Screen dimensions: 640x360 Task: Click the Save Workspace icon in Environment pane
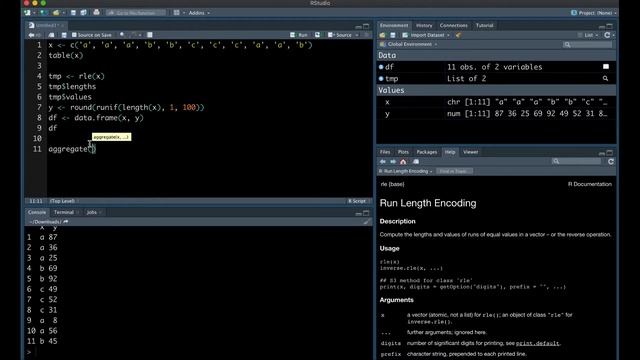393,35
